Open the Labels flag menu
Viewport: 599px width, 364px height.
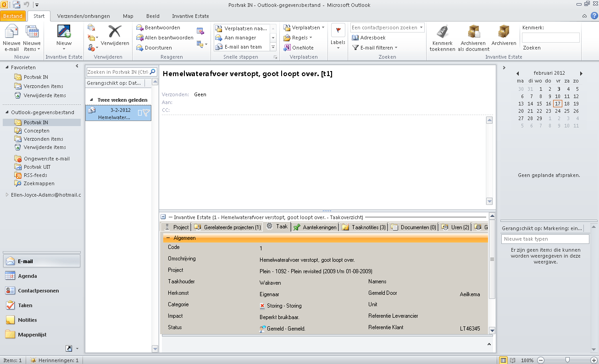coord(338,37)
